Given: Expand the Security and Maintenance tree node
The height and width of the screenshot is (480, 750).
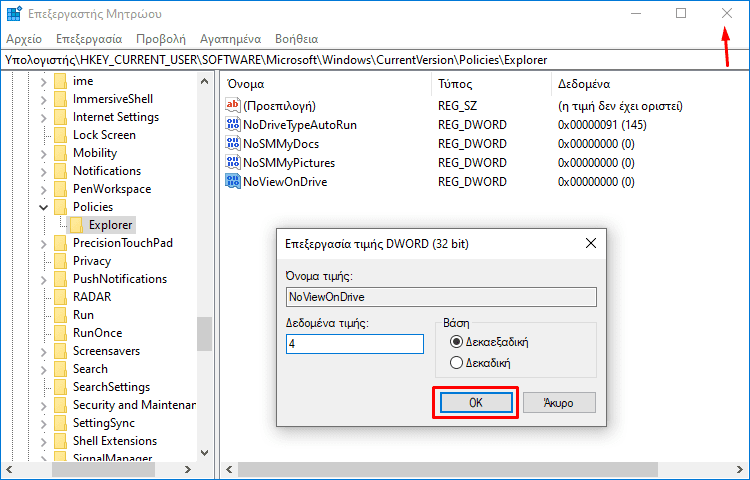Looking at the screenshot, I should pos(44,406).
